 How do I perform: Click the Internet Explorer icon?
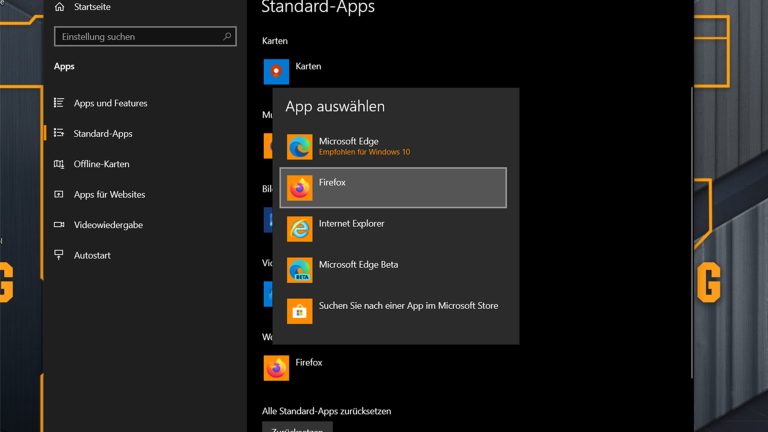tap(299, 229)
